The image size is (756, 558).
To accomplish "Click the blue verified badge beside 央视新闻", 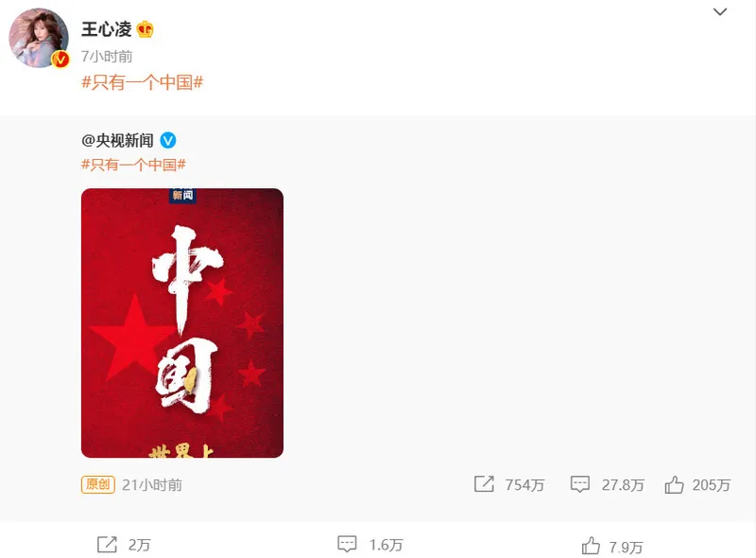I will [x=168, y=141].
